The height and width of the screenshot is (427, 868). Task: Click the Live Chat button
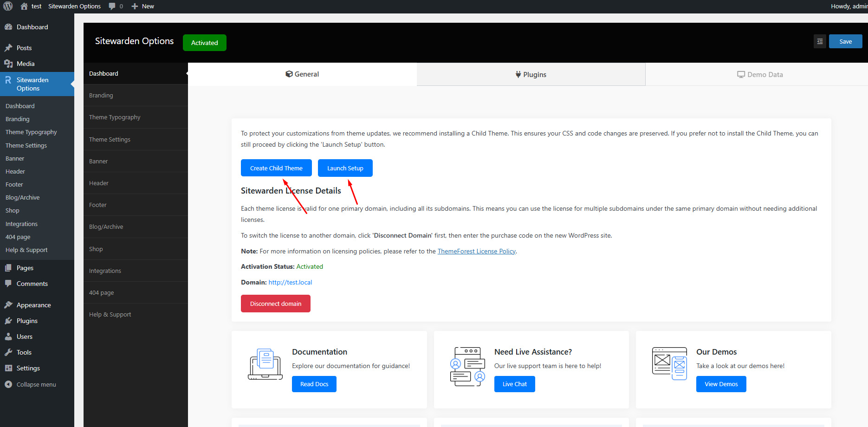tap(514, 384)
